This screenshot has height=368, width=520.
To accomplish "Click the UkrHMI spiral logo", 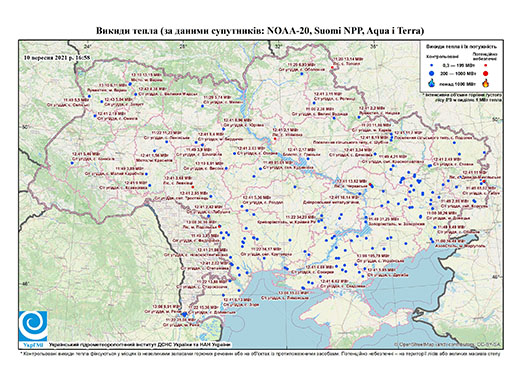I will tap(33, 326).
